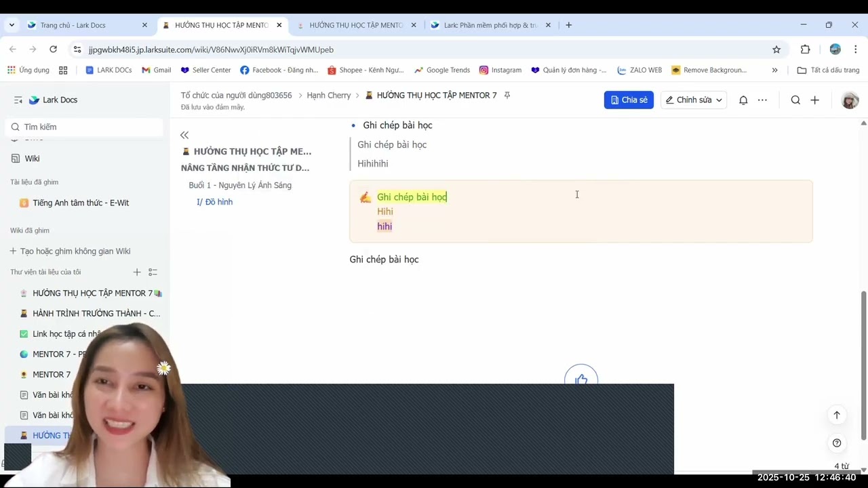The image size is (868, 488).
Task: Jump to outline heading NÂNG TẦNG NHẬN THỨC
Action: [x=245, y=167]
